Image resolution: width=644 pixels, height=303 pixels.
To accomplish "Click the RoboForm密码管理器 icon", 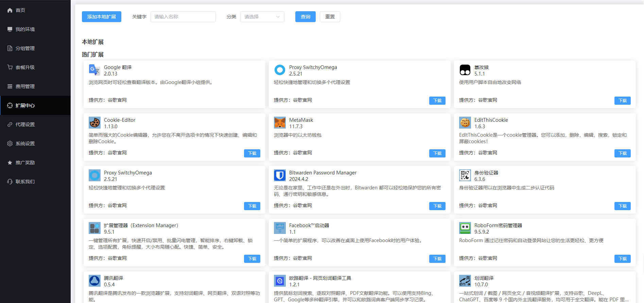I will coord(465,228).
